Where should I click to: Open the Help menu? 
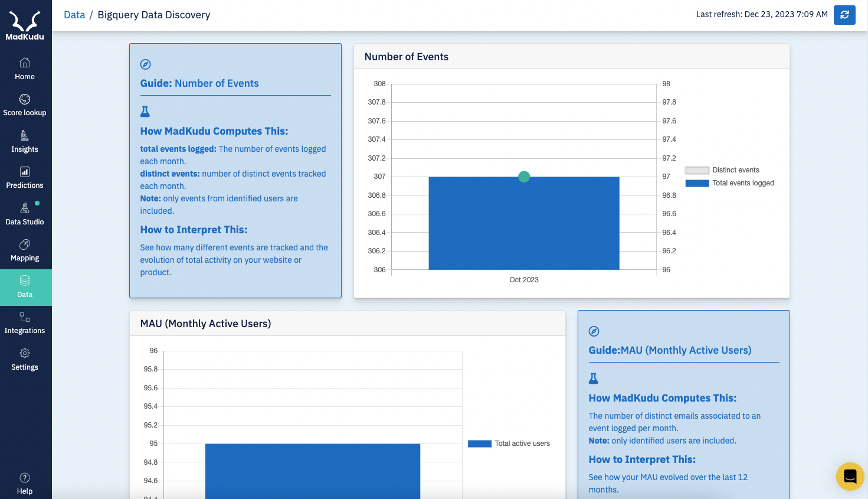(25, 484)
